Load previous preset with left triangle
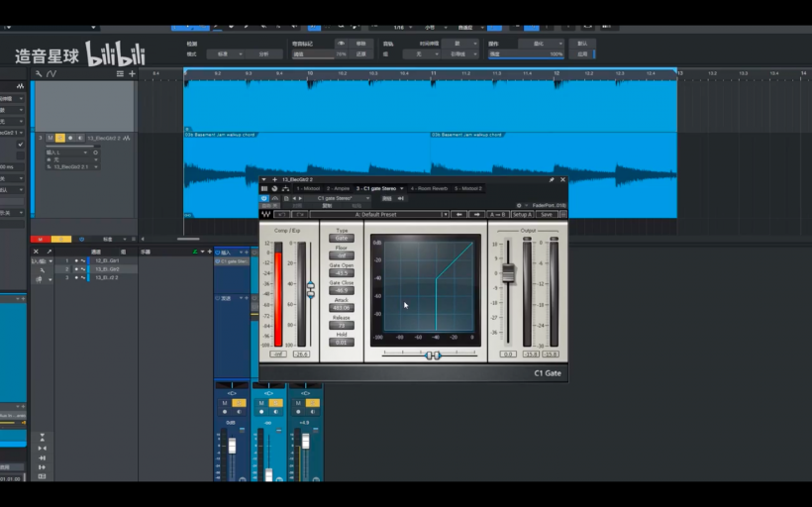The image size is (812, 507). pyautogui.click(x=294, y=198)
